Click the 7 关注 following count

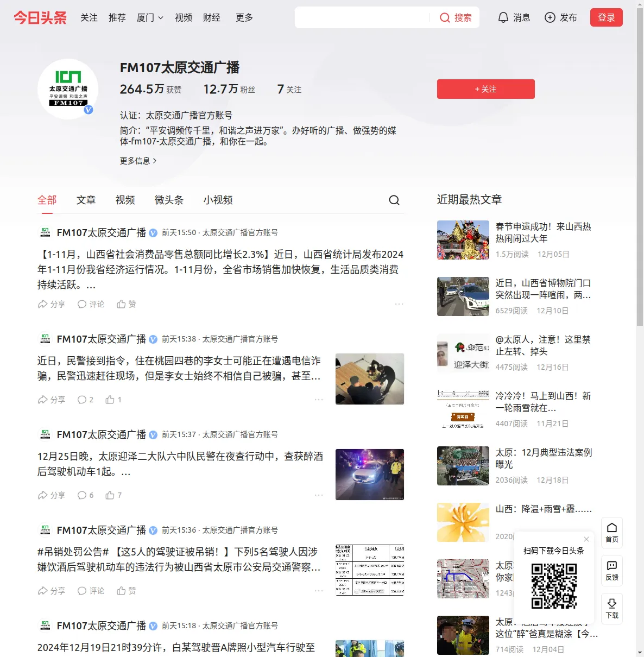[289, 89]
